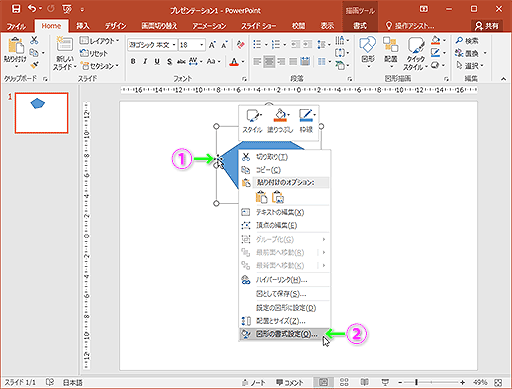
Task: Toggle center text alignment
Action: pos(269,61)
